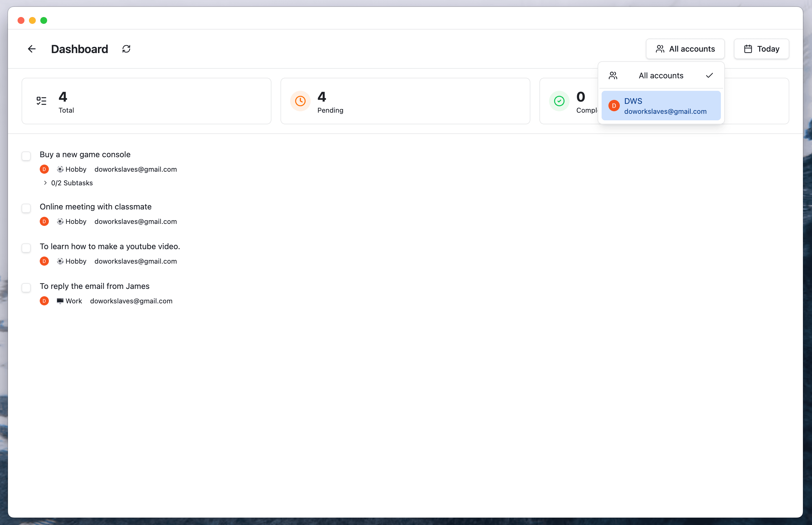Open the All accounts dropdown button
812x525 pixels.
[x=685, y=49]
